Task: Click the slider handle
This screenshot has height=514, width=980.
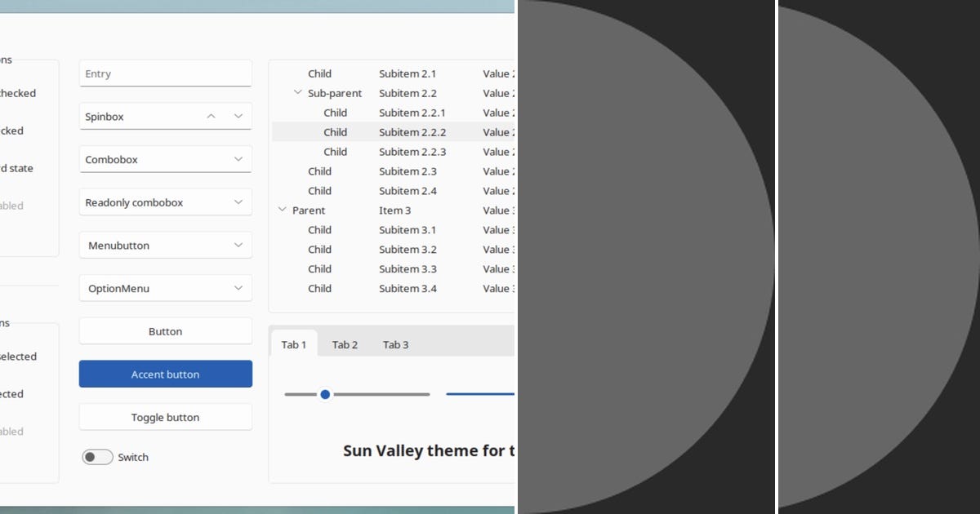Action: click(x=325, y=394)
